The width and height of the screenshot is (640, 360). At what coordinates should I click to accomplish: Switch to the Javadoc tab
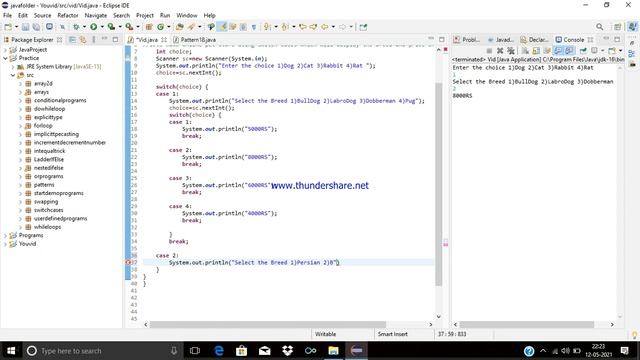tap(500, 40)
